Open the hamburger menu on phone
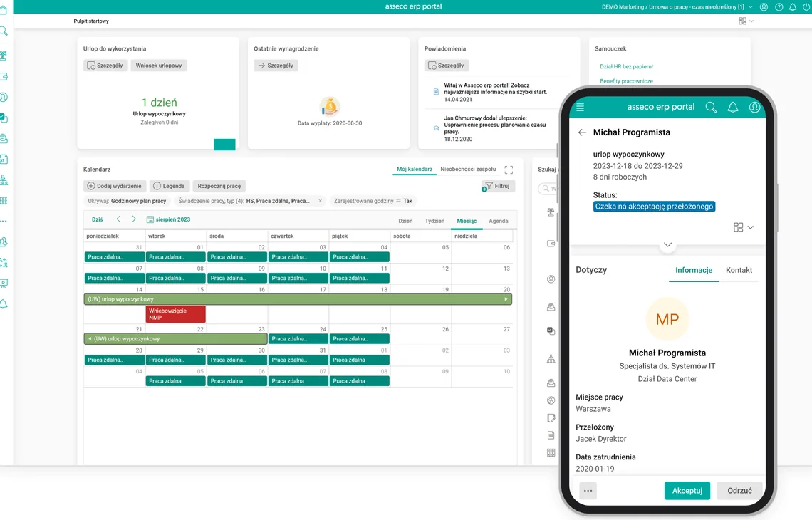 [580, 108]
